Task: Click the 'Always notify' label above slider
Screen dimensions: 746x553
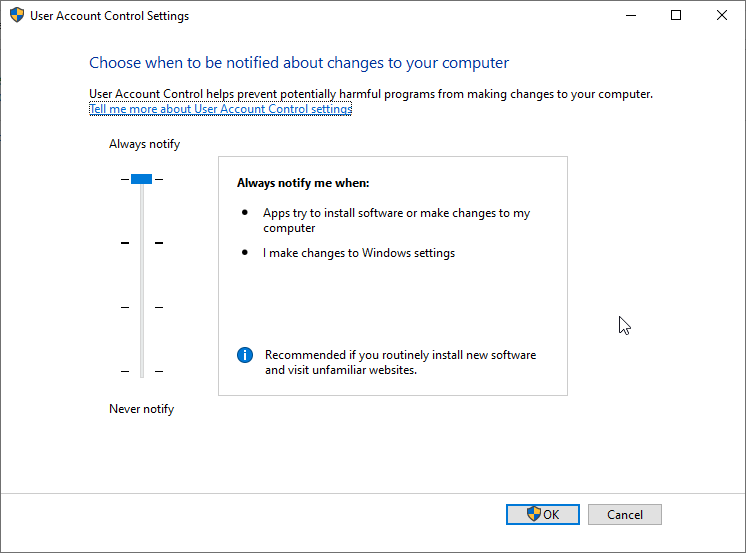Action: 144,144
